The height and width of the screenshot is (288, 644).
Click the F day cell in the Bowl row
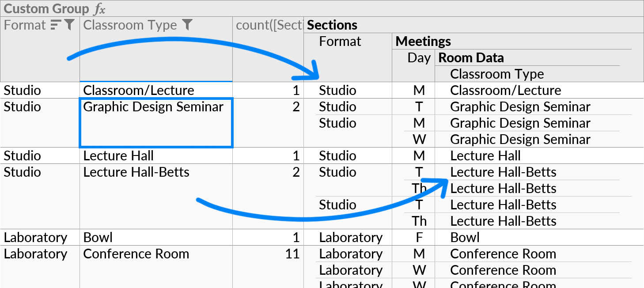tap(418, 237)
